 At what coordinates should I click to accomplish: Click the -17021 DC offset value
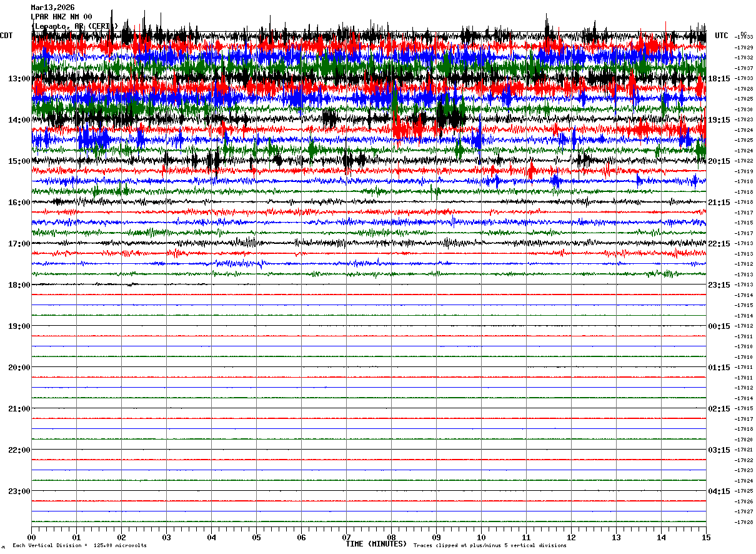coord(744,450)
